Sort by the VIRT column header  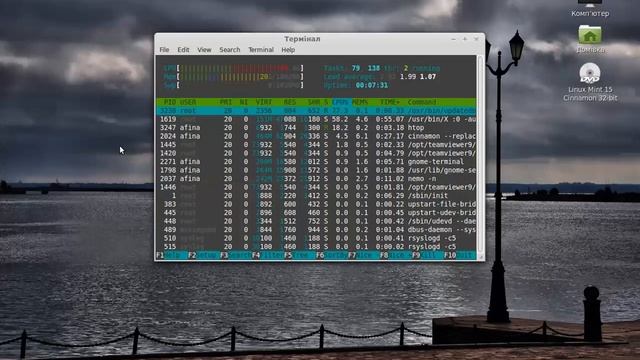pos(264,102)
